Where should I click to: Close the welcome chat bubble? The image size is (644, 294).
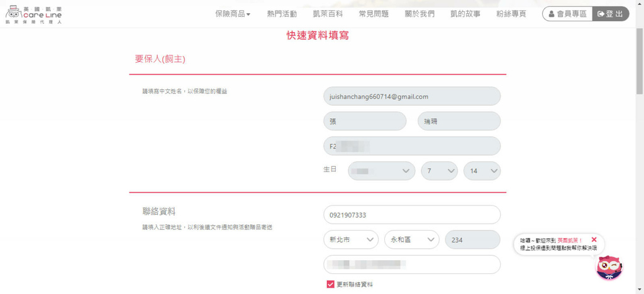pyautogui.click(x=594, y=239)
